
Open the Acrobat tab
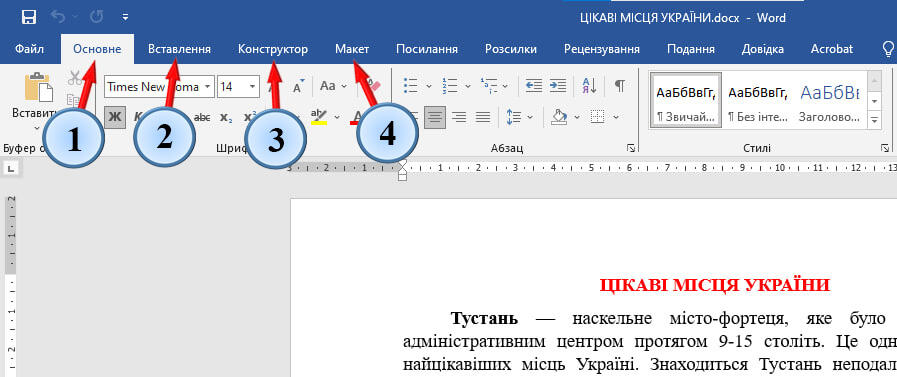(x=832, y=49)
